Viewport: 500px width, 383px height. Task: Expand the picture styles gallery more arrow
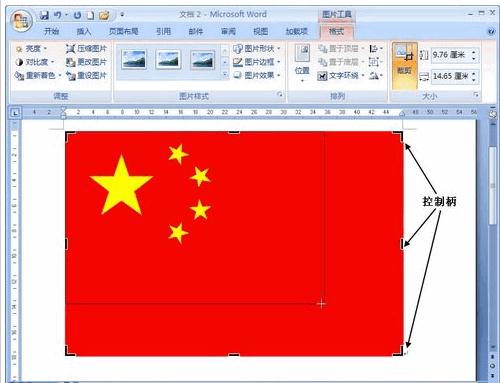pos(225,74)
